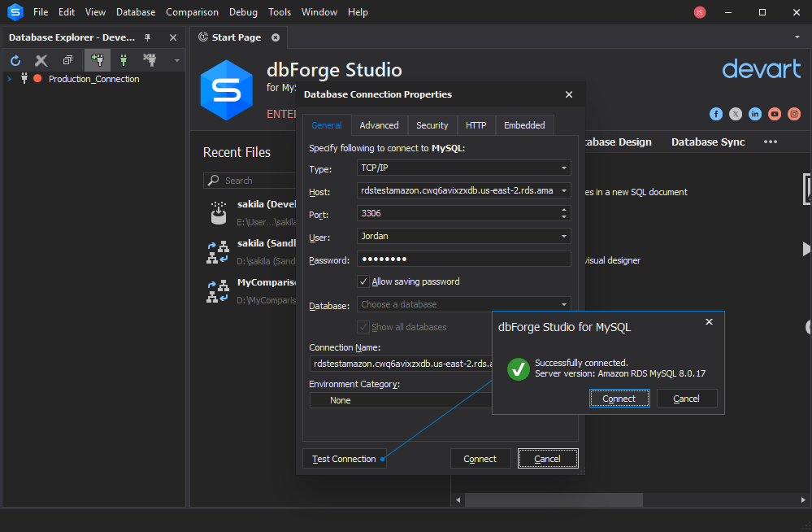Click the dbForge Studio logo on Start Page

[x=227, y=90]
